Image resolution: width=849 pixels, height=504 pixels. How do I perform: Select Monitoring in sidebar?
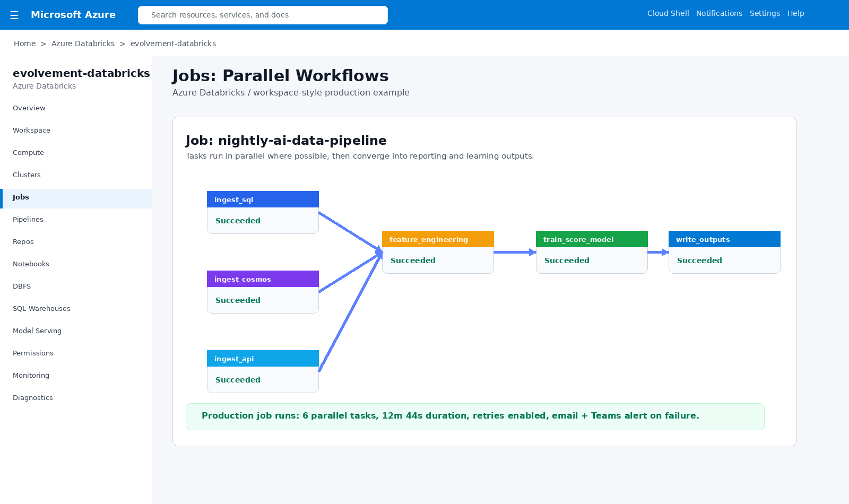click(76, 375)
